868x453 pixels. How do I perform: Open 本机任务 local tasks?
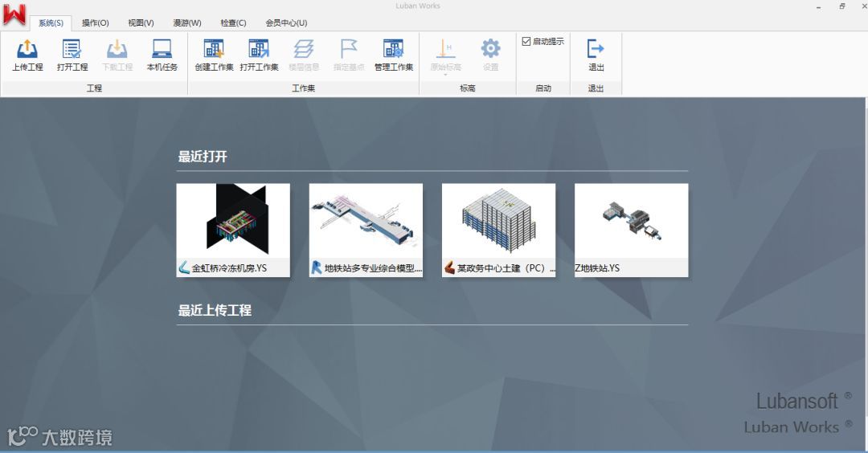pos(162,55)
